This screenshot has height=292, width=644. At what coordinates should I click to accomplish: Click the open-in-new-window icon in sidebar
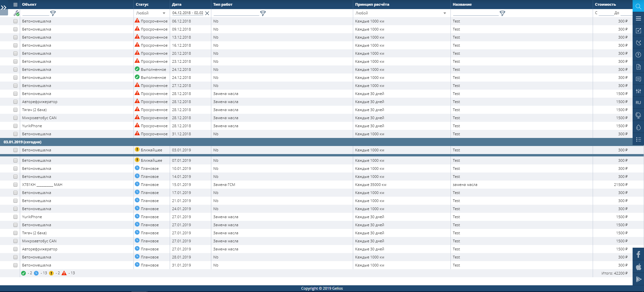coord(638,31)
